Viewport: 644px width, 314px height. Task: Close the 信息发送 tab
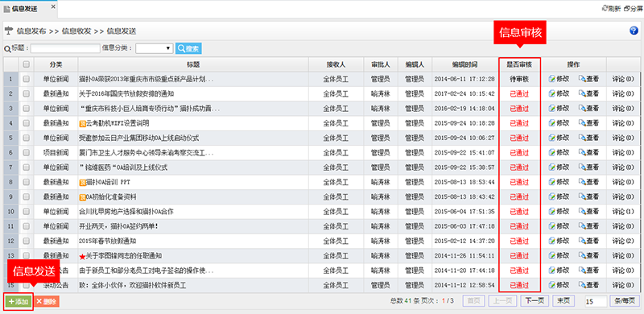coord(52,7)
